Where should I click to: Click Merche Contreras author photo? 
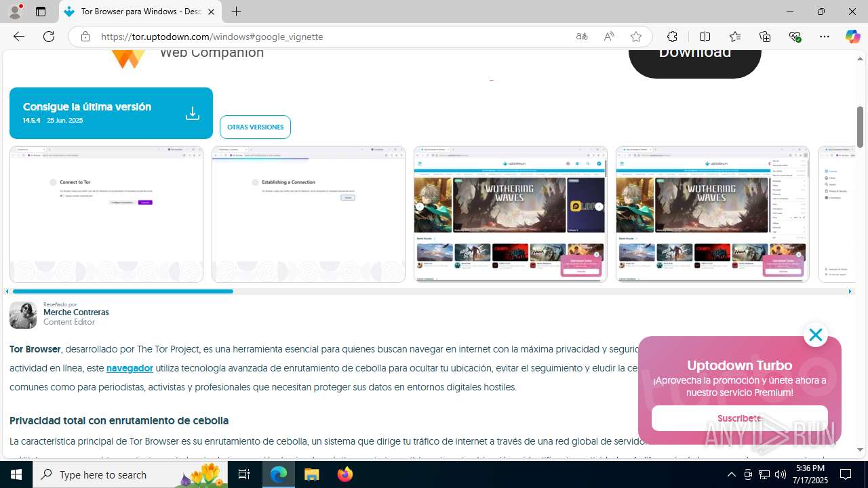23,315
